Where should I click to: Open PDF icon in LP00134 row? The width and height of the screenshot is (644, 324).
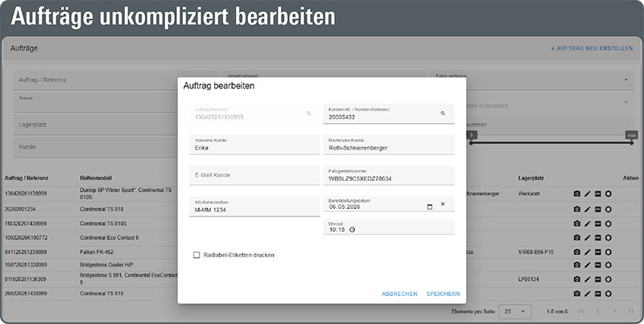click(598, 279)
